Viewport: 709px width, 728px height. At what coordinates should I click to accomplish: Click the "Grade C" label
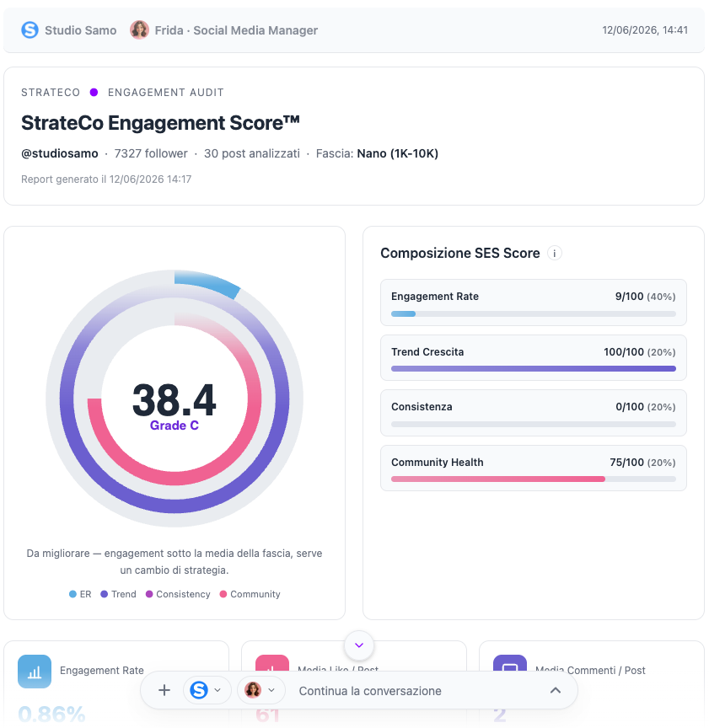coord(175,426)
